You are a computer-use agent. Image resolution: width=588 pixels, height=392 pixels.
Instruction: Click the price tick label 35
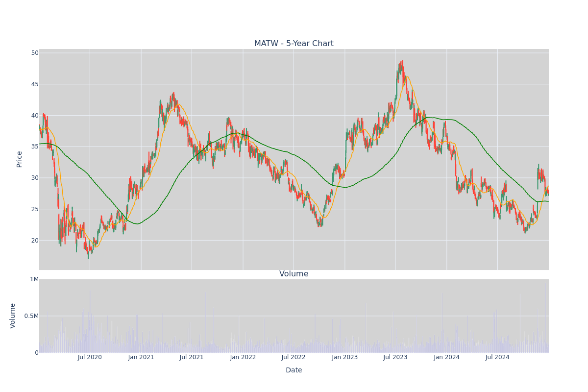tap(35, 147)
